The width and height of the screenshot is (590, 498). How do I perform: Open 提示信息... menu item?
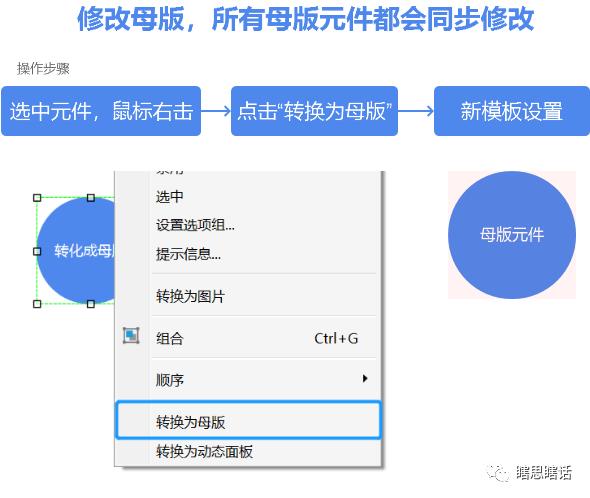click(x=248, y=254)
